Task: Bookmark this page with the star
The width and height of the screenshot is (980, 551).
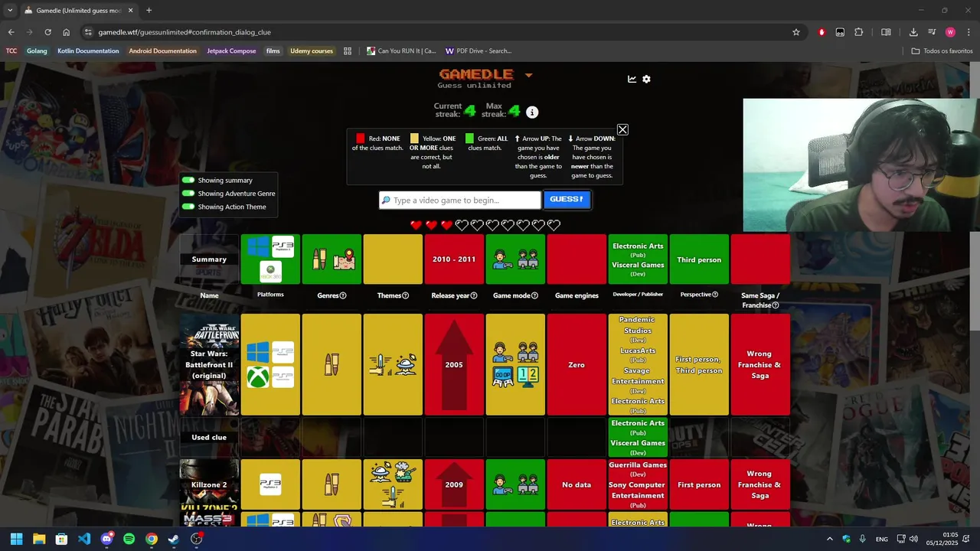Action: pos(796,32)
